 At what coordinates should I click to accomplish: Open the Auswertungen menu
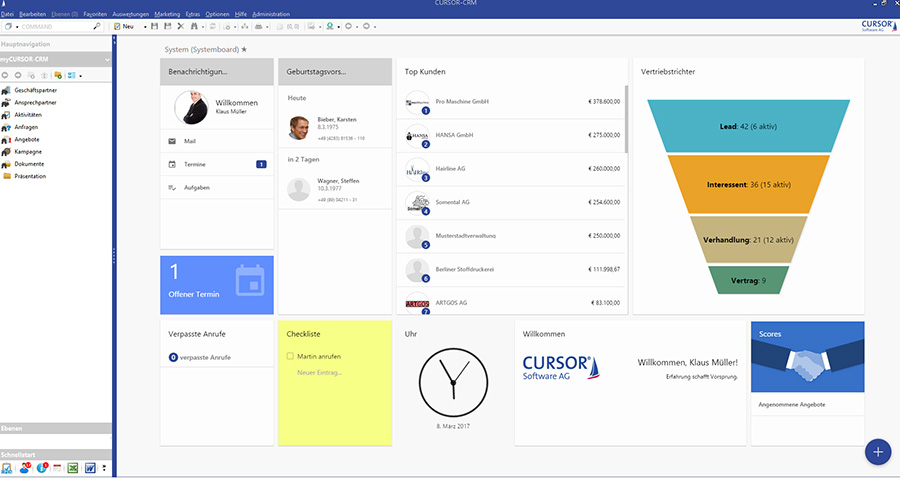[x=129, y=15]
